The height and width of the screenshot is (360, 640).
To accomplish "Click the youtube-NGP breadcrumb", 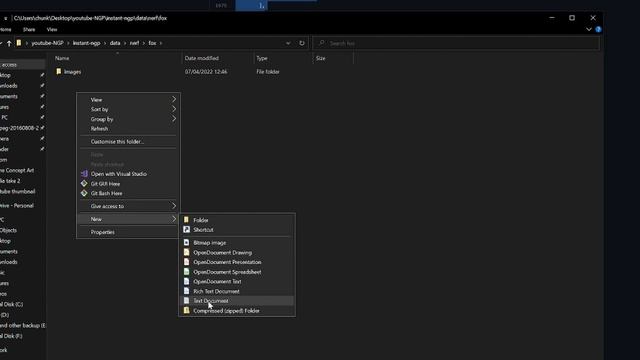I will point(47,43).
